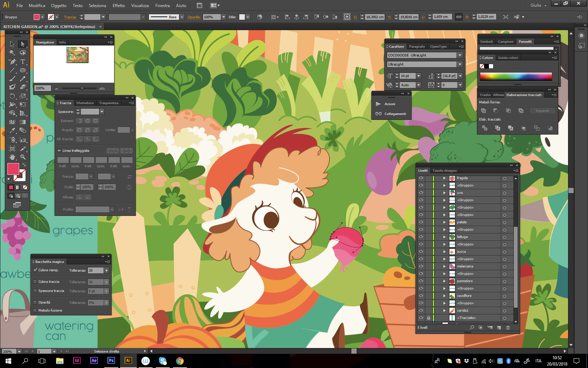Select the Ellipse tool
Screen dimensions: 588x368
click(x=23, y=70)
